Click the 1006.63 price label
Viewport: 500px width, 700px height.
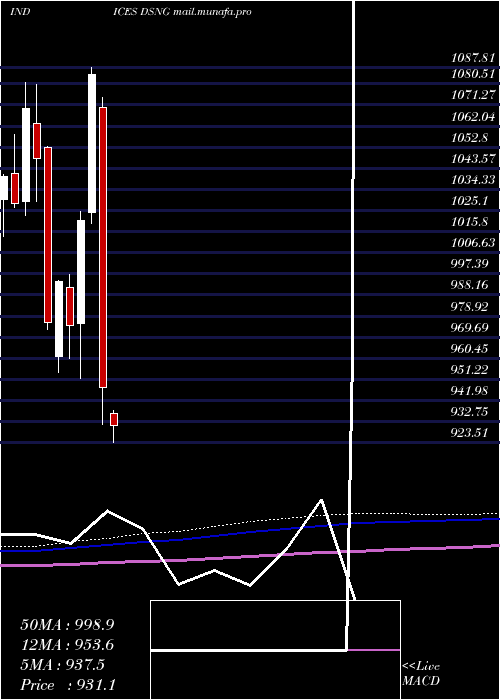click(473, 242)
